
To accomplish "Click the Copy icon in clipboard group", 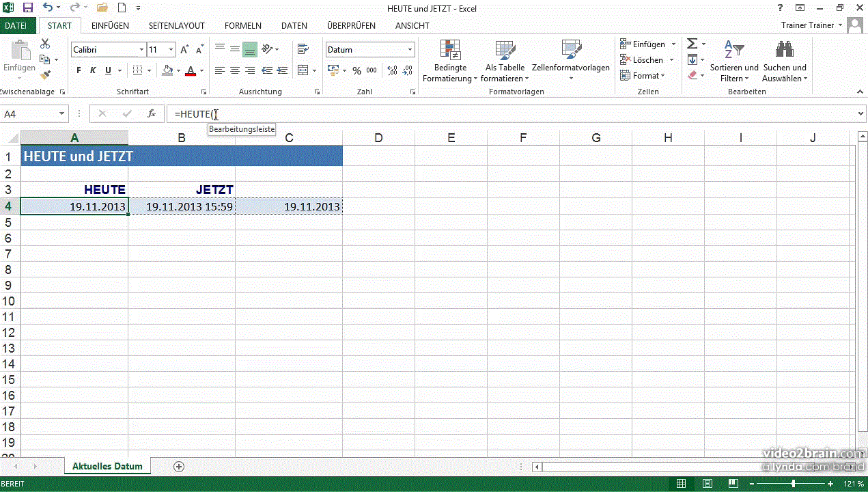I will [45, 59].
